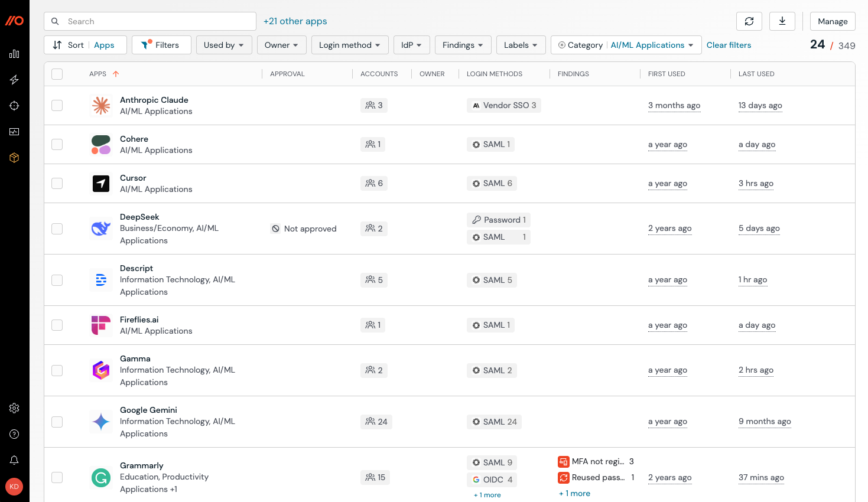Click the DeepSeek whale icon
This screenshot has width=868, height=502.
[101, 229]
